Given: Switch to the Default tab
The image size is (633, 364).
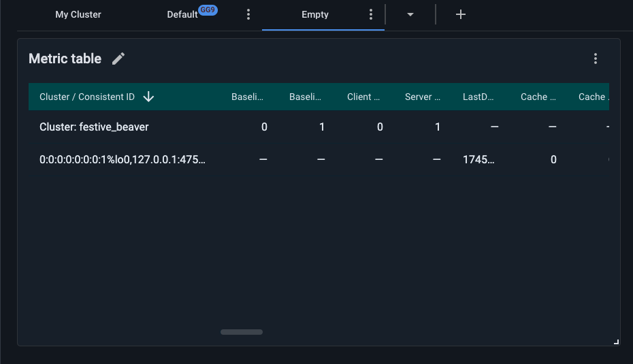Looking at the screenshot, I should (x=182, y=14).
